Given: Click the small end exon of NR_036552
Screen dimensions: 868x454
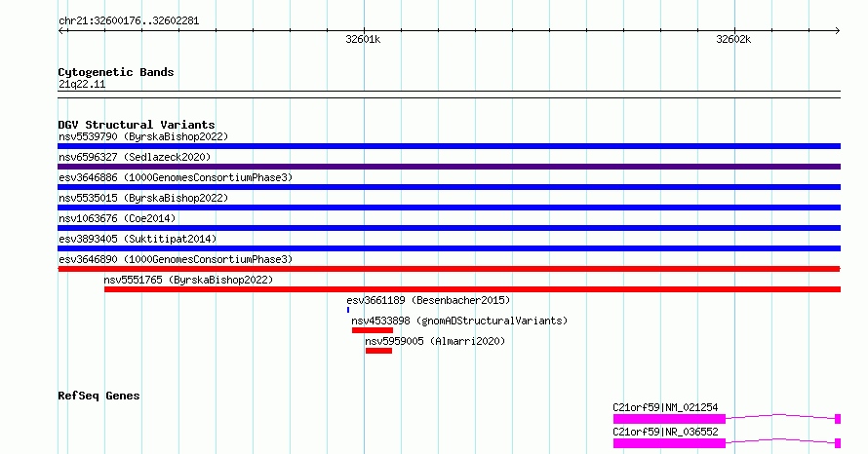Looking at the screenshot, I should coord(838,443).
